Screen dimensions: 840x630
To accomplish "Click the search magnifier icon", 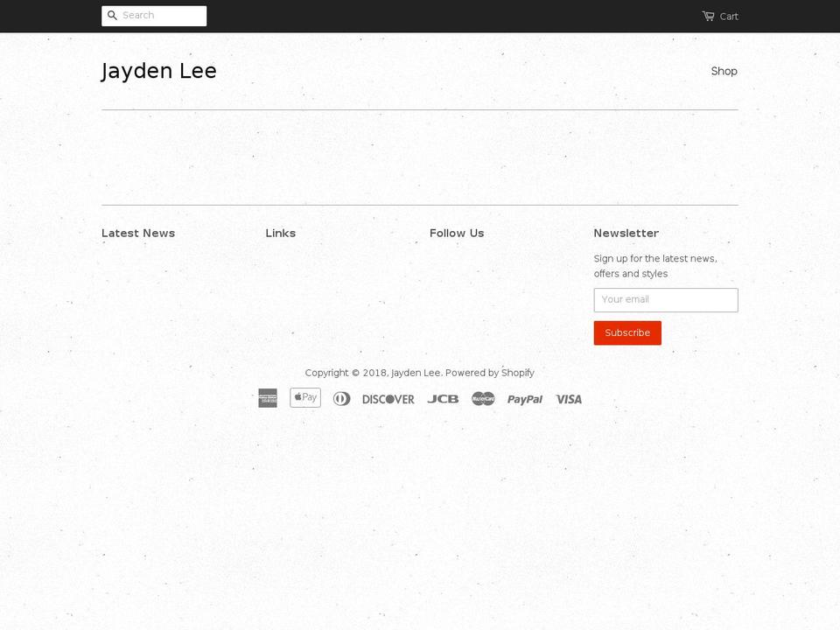I will pyautogui.click(x=112, y=16).
